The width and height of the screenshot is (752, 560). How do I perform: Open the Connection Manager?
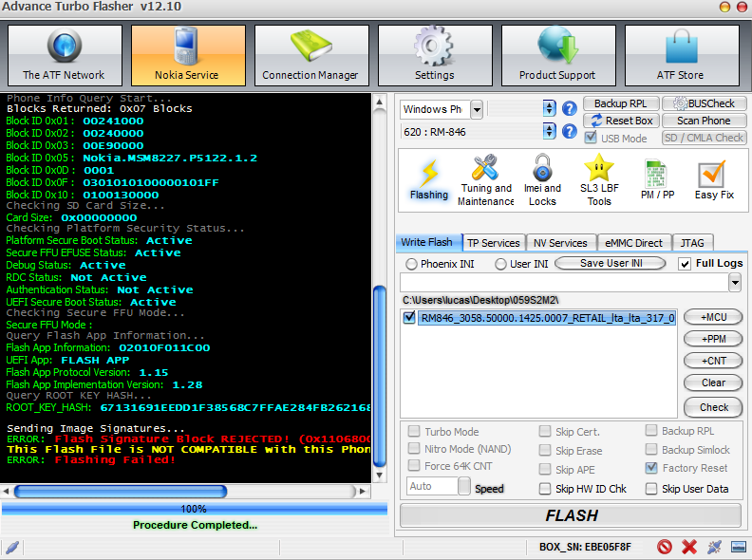[x=311, y=55]
